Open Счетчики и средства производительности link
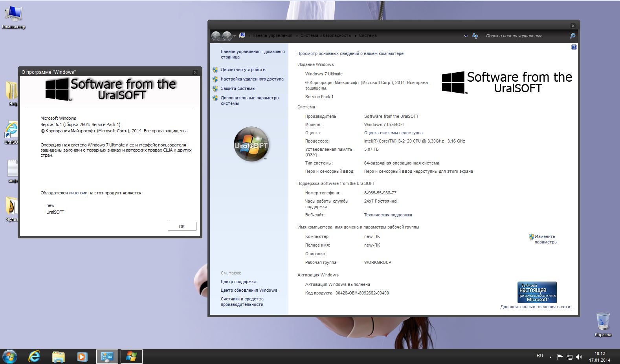Image resolution: width=620 pixels, height=364 pixels. 242,302
